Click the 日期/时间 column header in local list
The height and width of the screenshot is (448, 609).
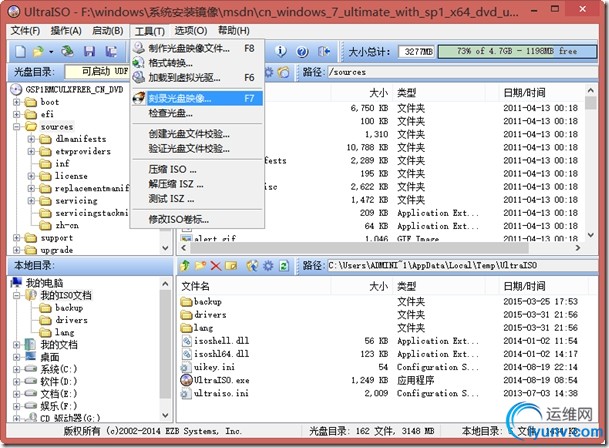pos(524,286)
